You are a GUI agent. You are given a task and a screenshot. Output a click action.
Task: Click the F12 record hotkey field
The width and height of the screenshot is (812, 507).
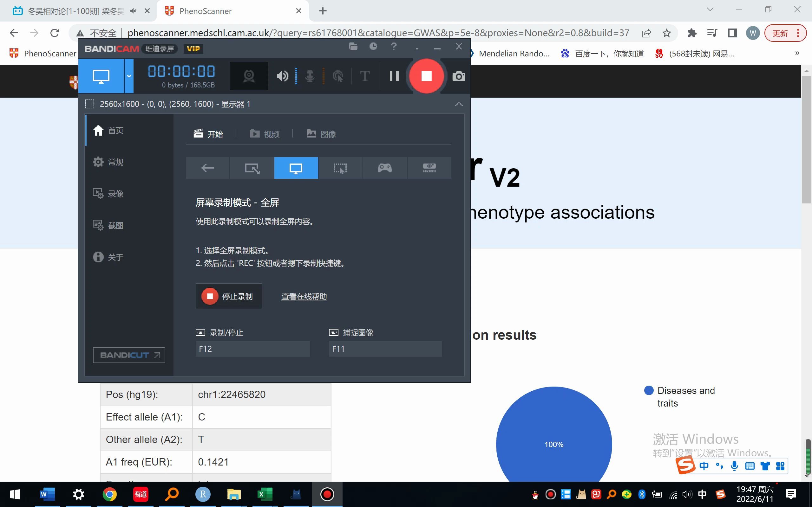tap(252, 349)
